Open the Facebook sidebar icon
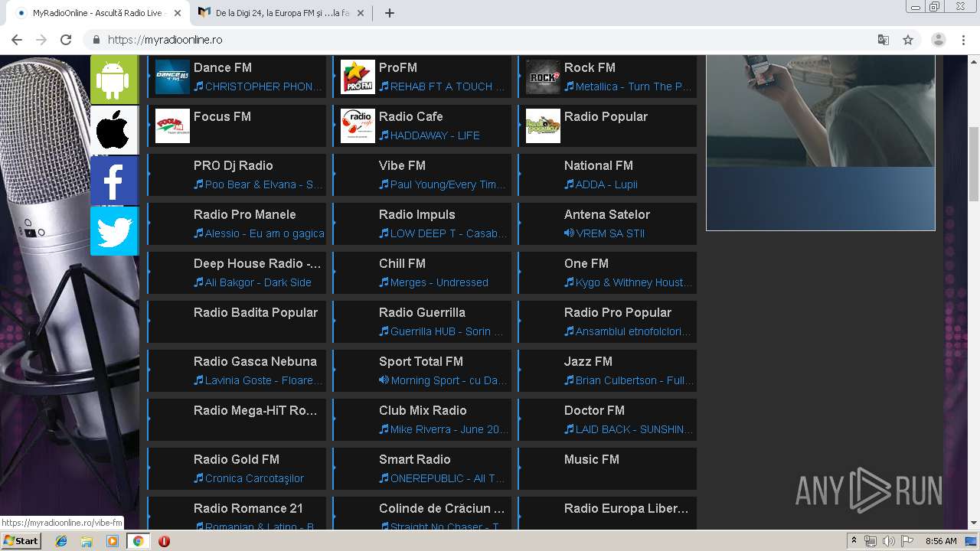This screenshot has width=980, height=551. 114,181
